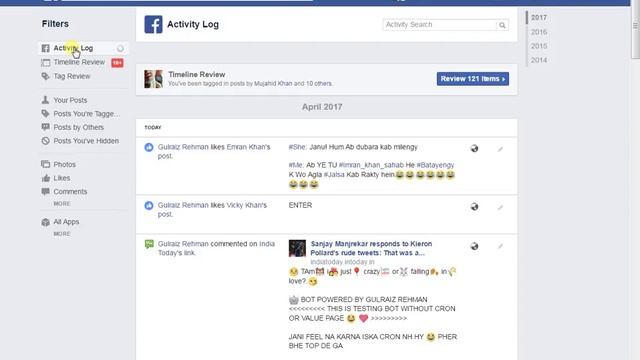This screenshot has height=360, width=640.
Task: Click the Comments bubble icon
Action: pos(45,191)
